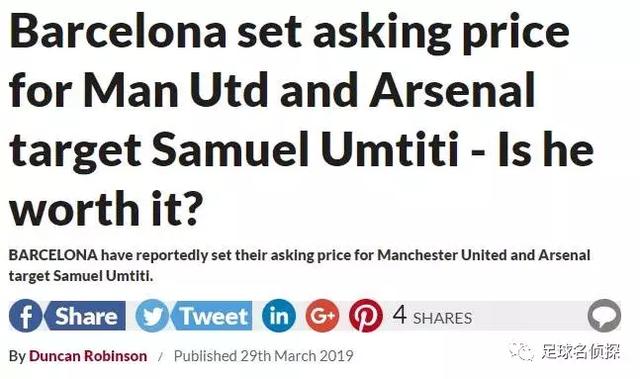Image resolution: width=640 pixels, height=379 pixels.
Task: Click the 4 SHARES counter
Action: tap(432, 316)
